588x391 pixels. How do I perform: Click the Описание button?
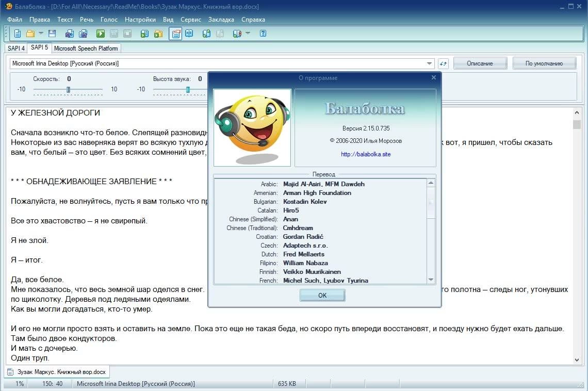(x=480, y=63)
